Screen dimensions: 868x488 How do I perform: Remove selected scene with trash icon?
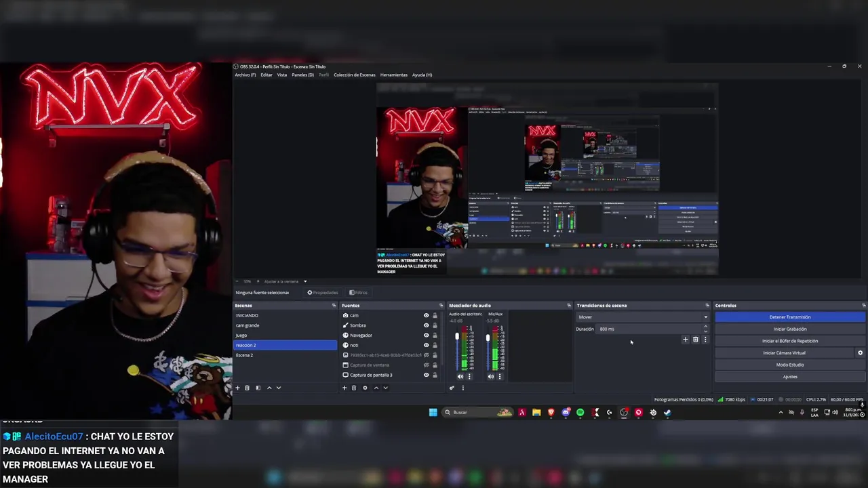(247, 388)
